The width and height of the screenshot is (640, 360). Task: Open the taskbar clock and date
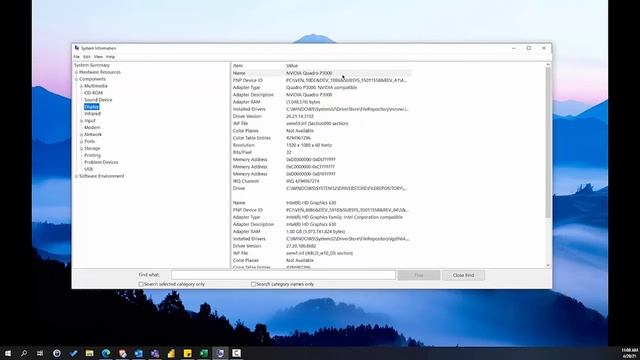click(x=629, y=353)
